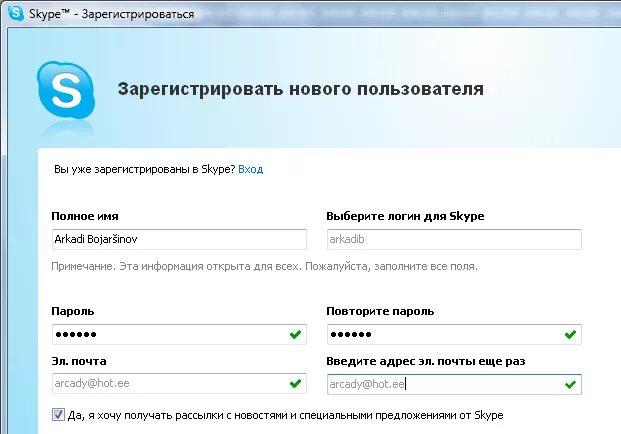Viewport: 621px width, 434px height.
Task: Click the heading Зарегистрировать нового пользователя
Action: click(x=301, y=89)
